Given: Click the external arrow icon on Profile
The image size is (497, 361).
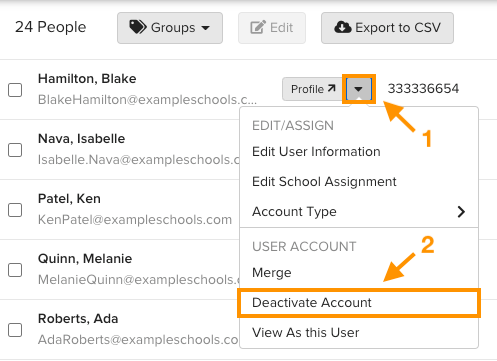Looking at the screenshot, I should (331, 88).
